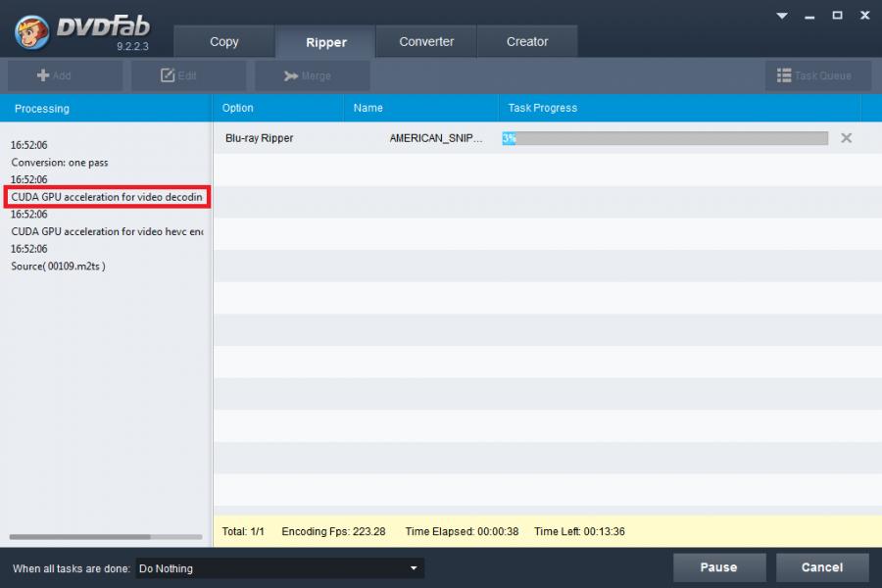Switch to the Ripper tab
Image resolution: width=882 pixels, height=588 pixels.
coord(325,41)
